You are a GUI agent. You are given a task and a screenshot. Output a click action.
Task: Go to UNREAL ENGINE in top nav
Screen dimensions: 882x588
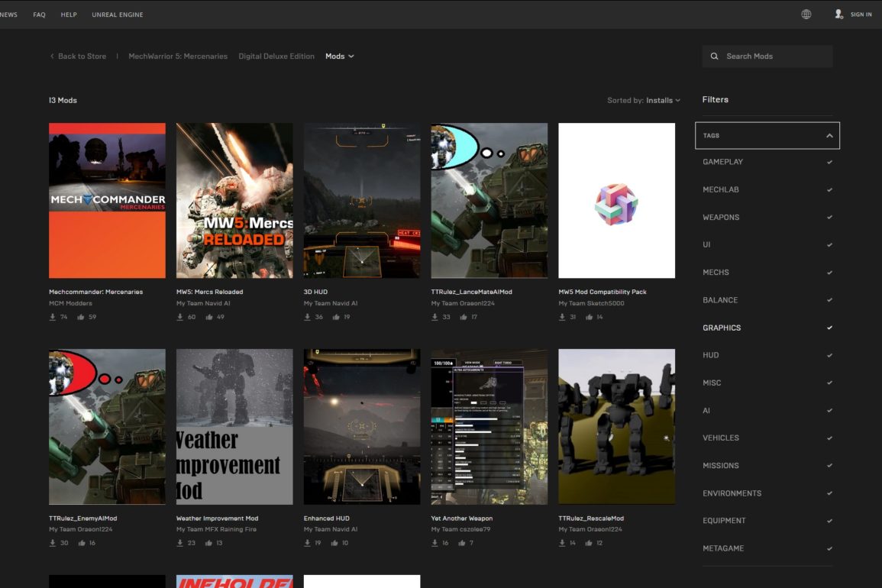(x=118, y=15)
